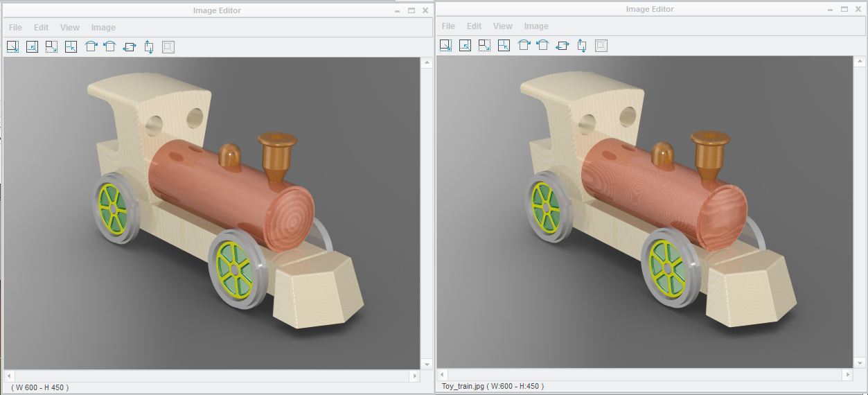This screenshot has width=868, height=395.
Task: Minimize the left Image Editor window
Action: tap(398, 10)
